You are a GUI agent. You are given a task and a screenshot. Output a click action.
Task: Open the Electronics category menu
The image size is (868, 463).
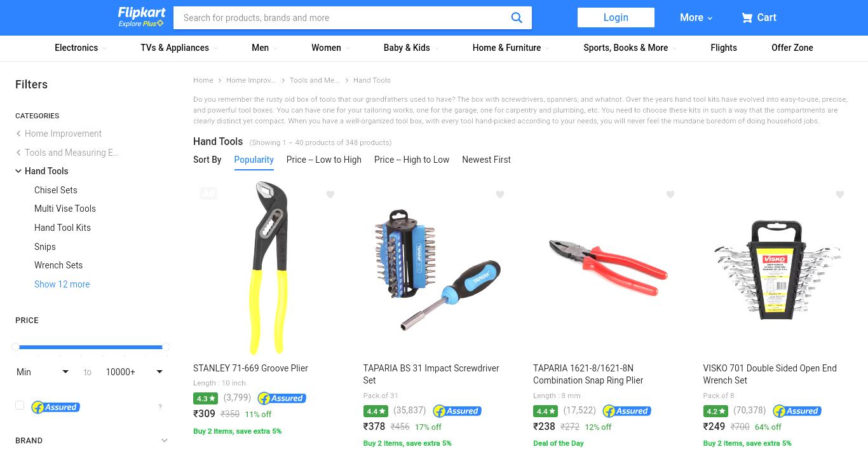(x=80, y=48)
